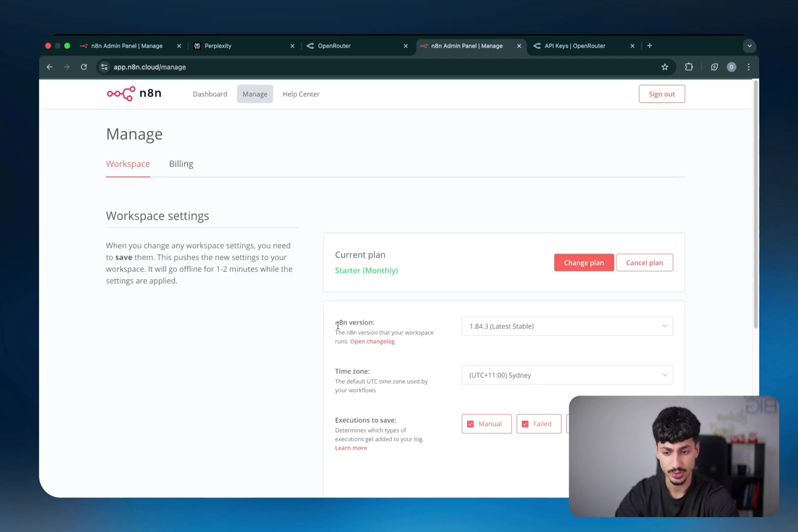Open Learn more link under Executions
The height and width of the screenshot is (532, 798).
(x=351, y=448)
